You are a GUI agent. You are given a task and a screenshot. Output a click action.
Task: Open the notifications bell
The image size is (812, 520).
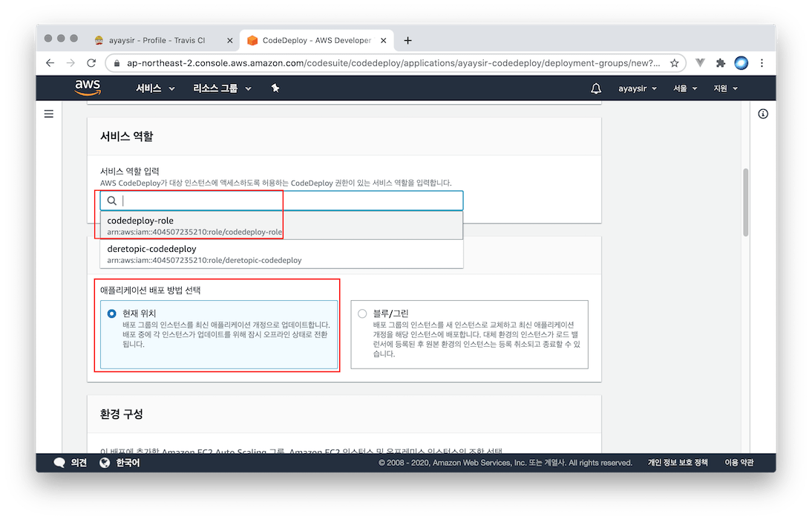(596, 88)
